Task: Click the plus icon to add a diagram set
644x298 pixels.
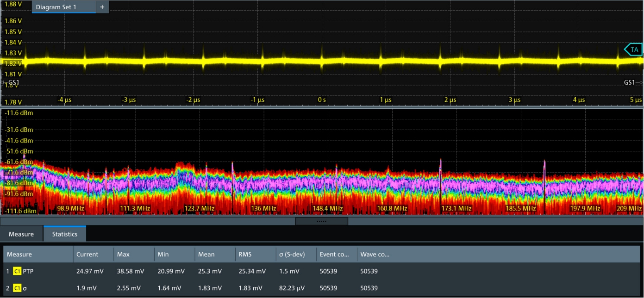Action: (x=102, y=7)
